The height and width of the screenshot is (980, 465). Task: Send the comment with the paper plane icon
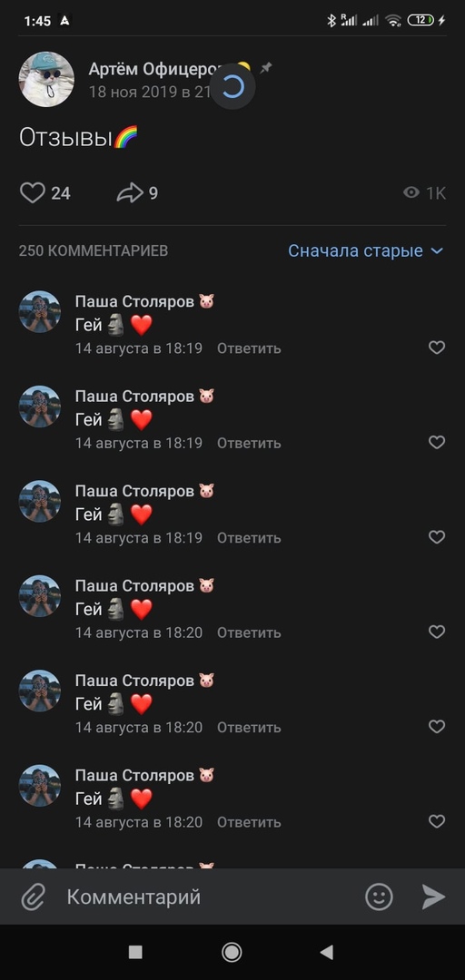[433, 897]
